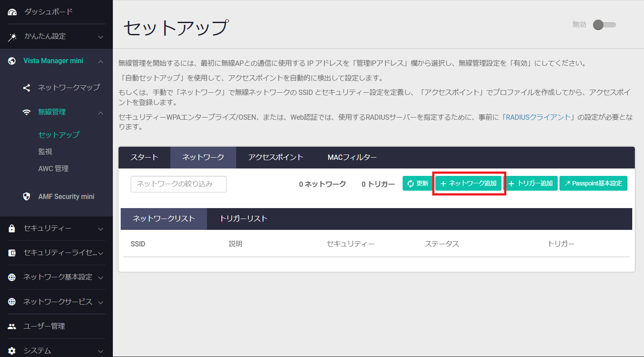Click the magic wand icon for かんたん設定
This screenshot has width=644, height=357.
point(12,37)
